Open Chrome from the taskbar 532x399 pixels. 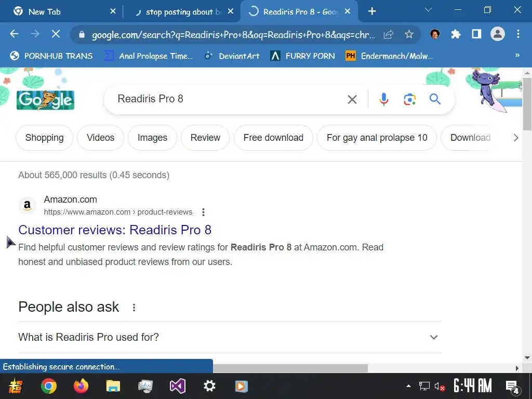pyautogui.click(x=48, y=386)
